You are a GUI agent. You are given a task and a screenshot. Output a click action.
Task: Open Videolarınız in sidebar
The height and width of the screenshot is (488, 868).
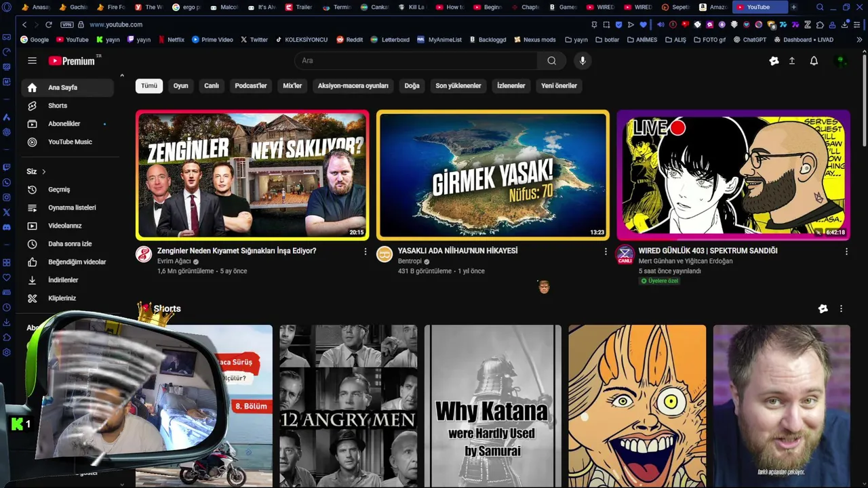[68, 226]
